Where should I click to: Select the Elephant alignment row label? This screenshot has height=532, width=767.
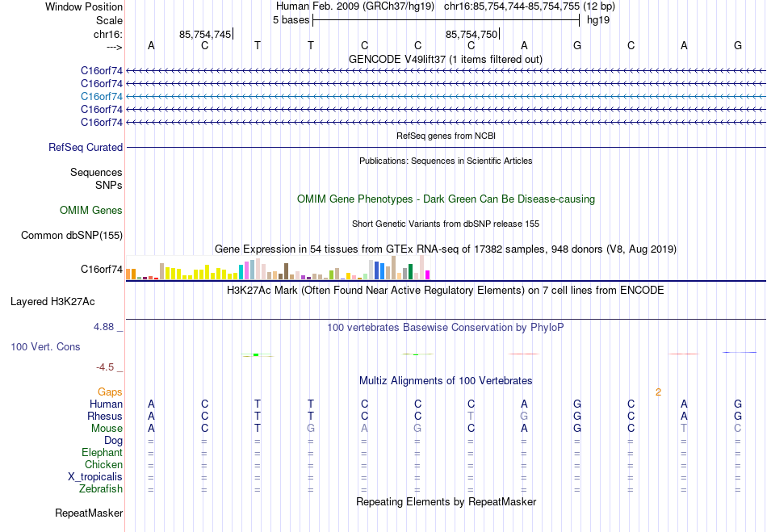coord(102,452)
